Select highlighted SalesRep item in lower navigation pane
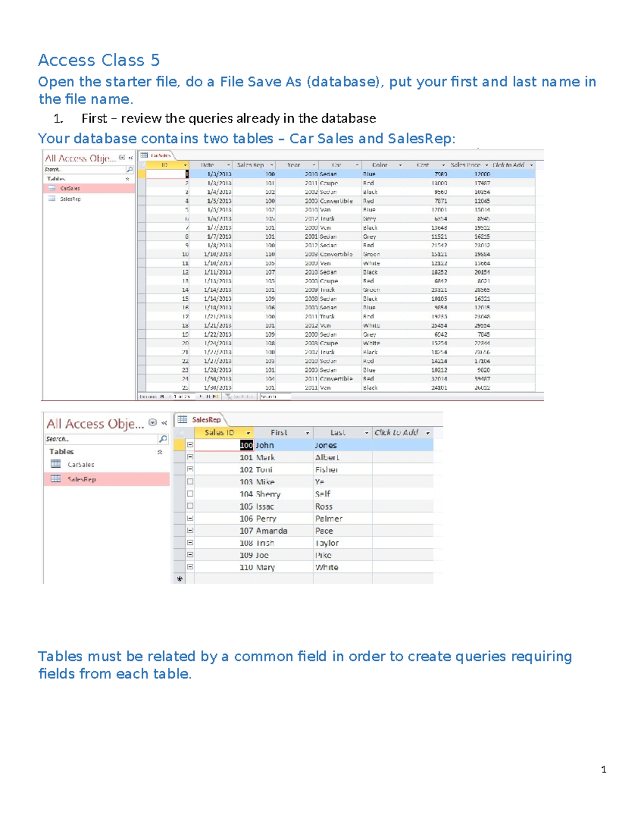This screenshot has width=644, height=834. (107, 479)
